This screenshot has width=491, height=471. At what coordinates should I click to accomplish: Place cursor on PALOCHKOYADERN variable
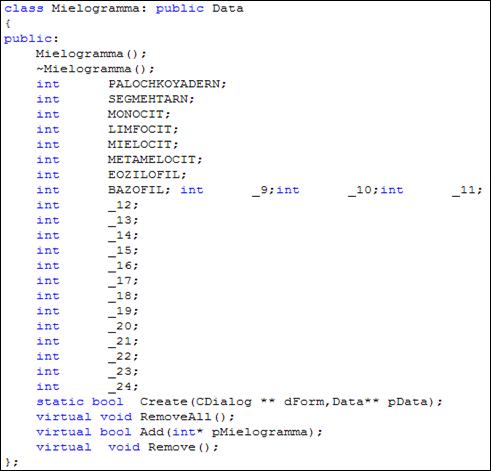click(x=164, y=84)
